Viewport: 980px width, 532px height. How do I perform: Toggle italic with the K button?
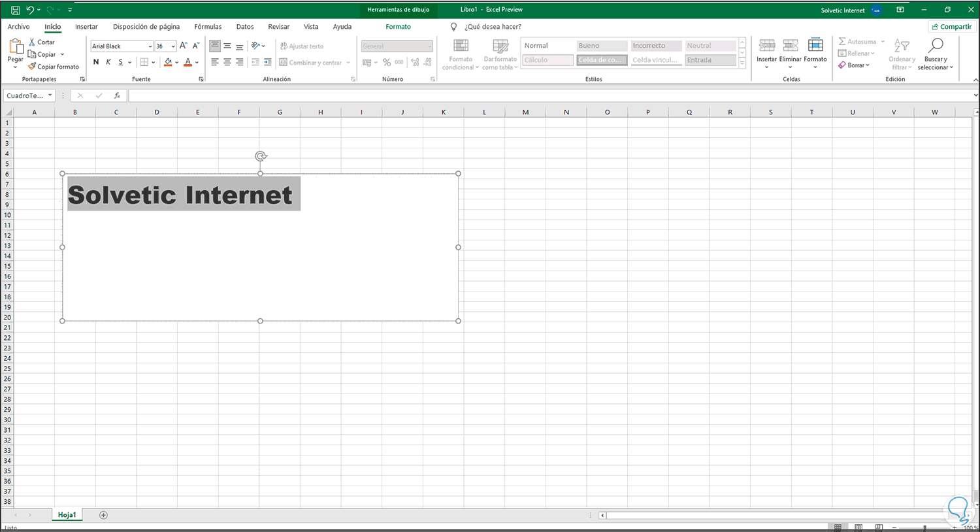[x=108, y=62]
